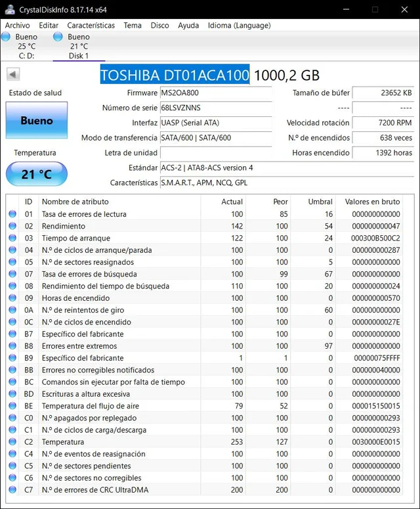Open the Disco menu
The image size is (420, 509).
coord(159,26)
